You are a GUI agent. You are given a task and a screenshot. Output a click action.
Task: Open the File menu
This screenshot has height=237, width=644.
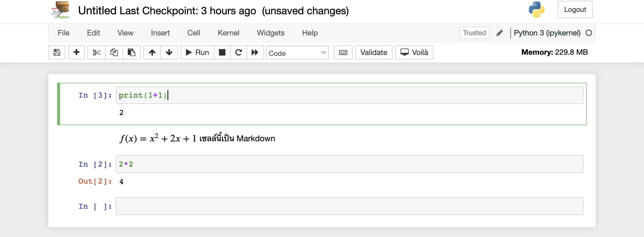64,33
